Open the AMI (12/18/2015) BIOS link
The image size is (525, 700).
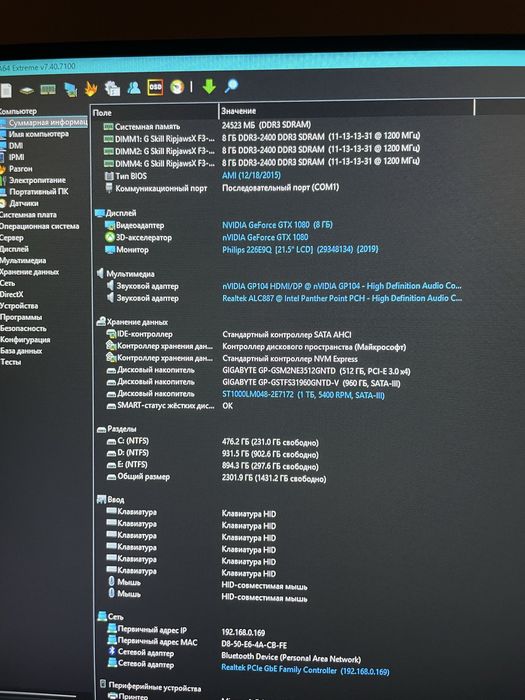point(251,175)
